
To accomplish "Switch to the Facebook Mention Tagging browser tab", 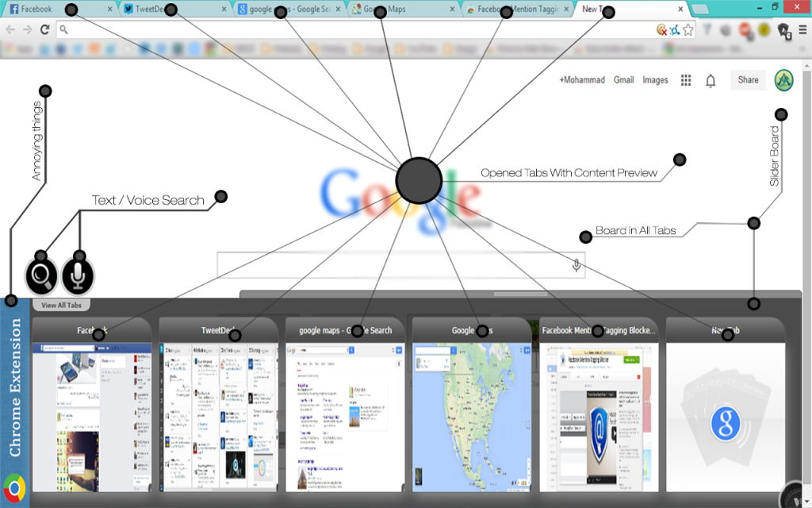I will coord(518,9).
